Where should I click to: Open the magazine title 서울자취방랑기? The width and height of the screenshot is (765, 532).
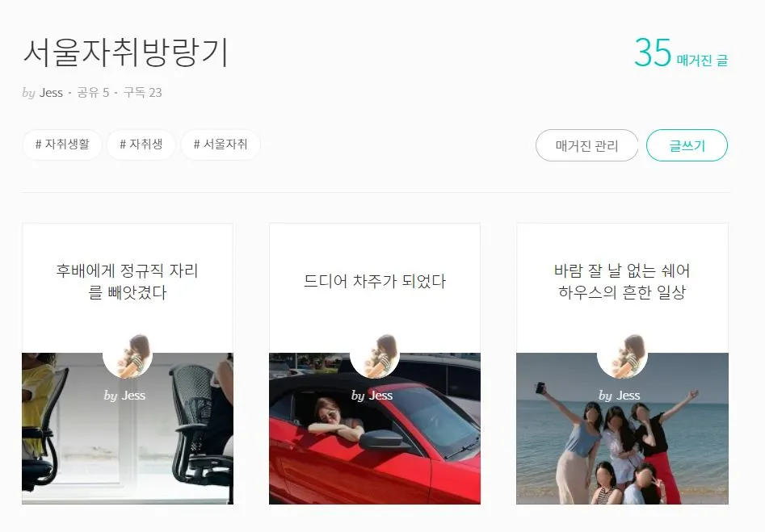126,52
